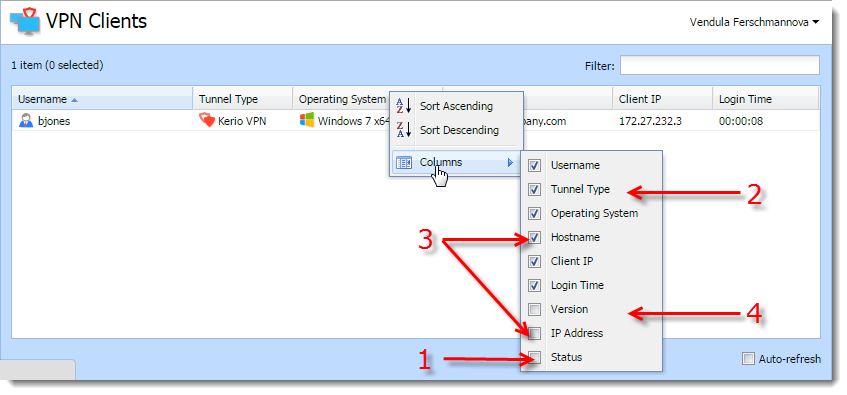
Task: Expand the Columns submenu arrow
Action: [x=510, y=162]
